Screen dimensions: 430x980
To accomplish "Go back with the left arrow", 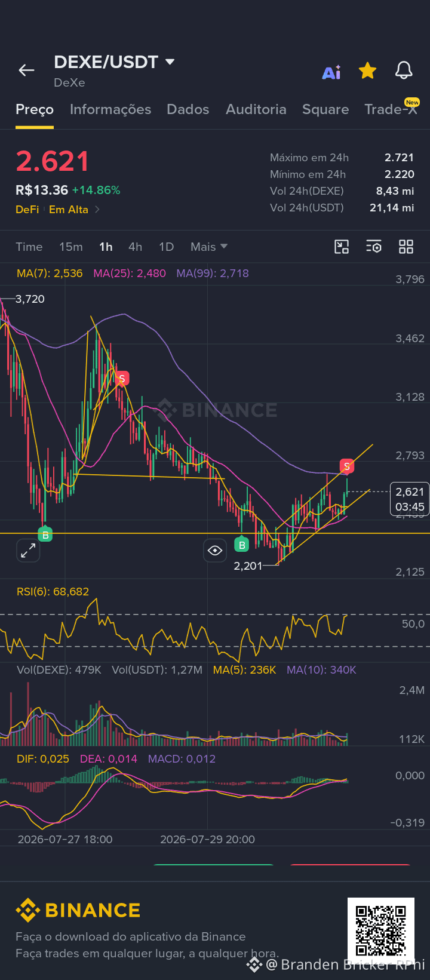I will [x=26, y=70].
